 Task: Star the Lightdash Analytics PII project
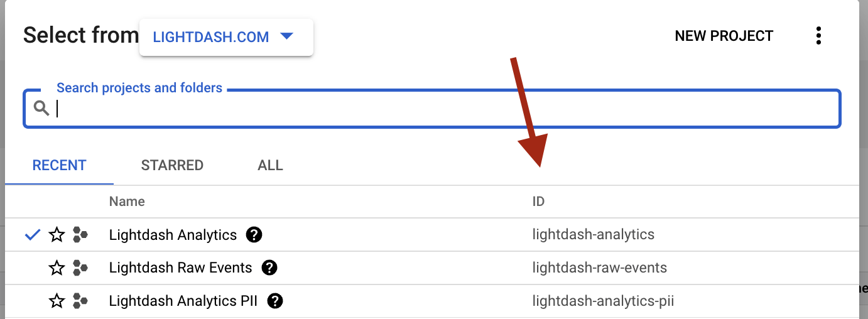57,301
